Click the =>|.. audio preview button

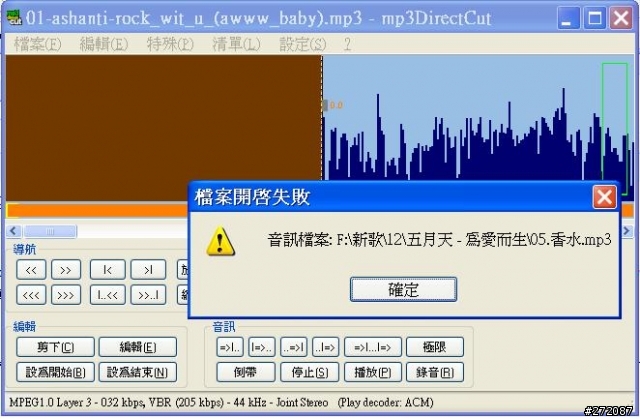230,347
